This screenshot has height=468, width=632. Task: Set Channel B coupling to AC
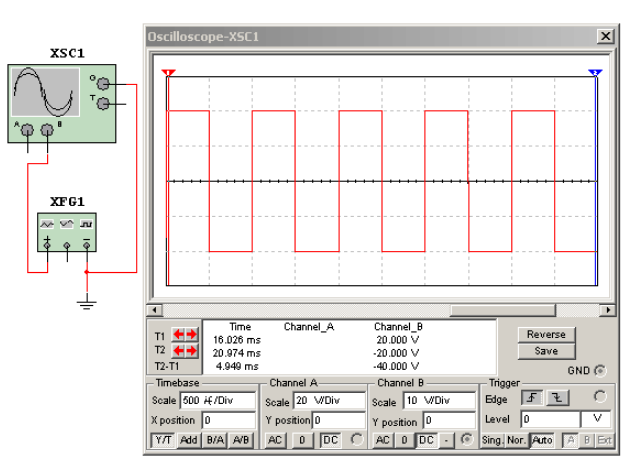coord(383,440)
